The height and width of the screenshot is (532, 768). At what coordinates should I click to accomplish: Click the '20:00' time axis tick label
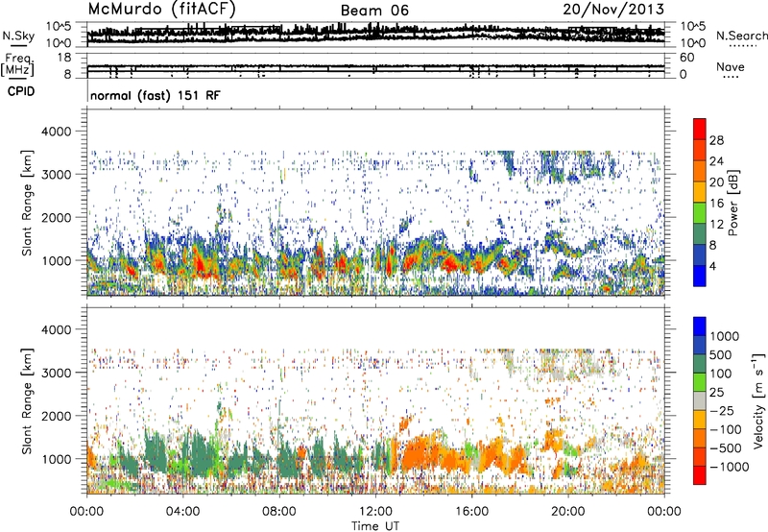[567, 512]
